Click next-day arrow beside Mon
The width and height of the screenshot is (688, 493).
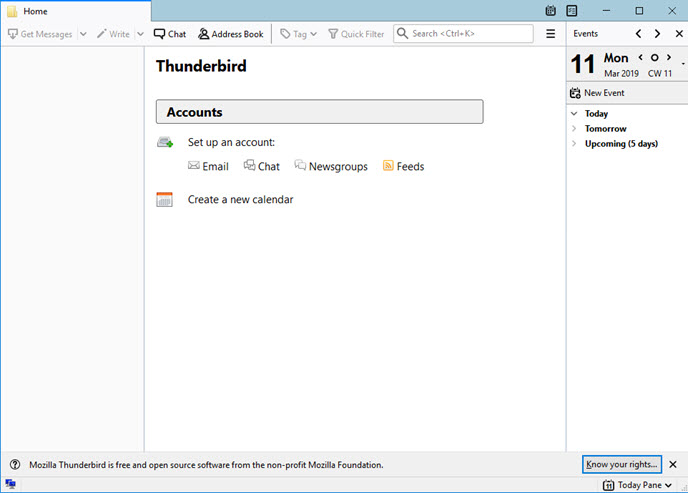pos(669,57)
